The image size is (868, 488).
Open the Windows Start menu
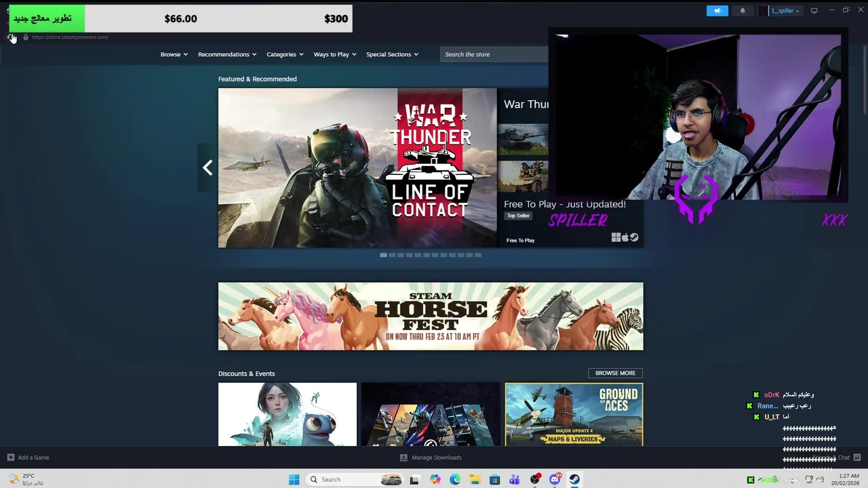(294, 479)
